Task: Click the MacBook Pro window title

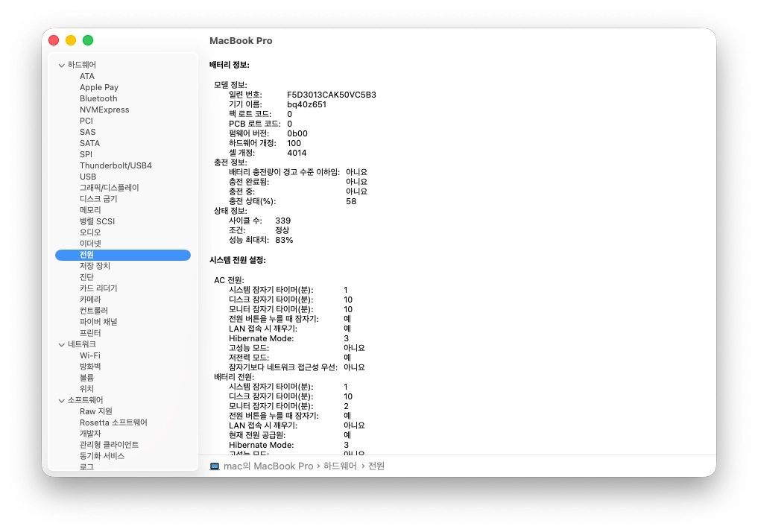Action: [x=241, y=41]
